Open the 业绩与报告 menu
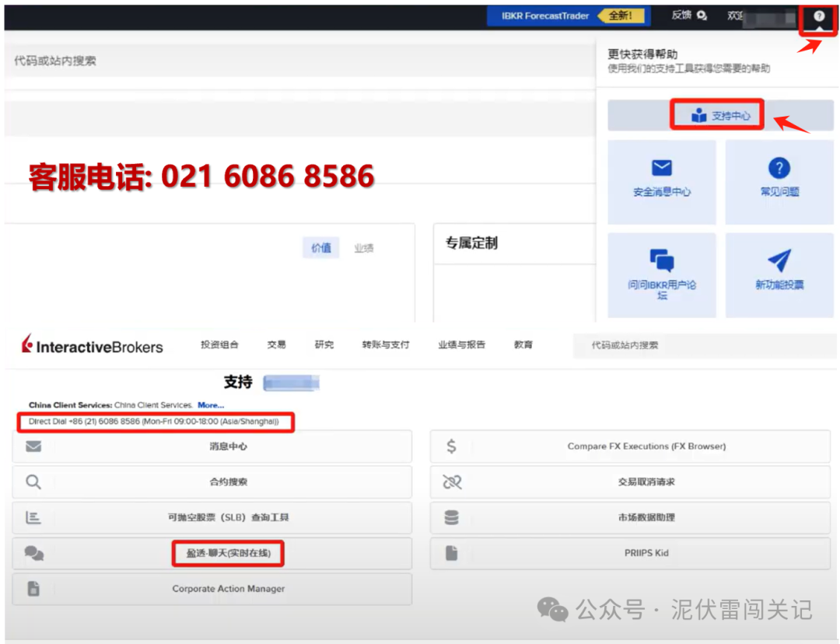Viewport: 840px width, 644px height. (461, 345)
